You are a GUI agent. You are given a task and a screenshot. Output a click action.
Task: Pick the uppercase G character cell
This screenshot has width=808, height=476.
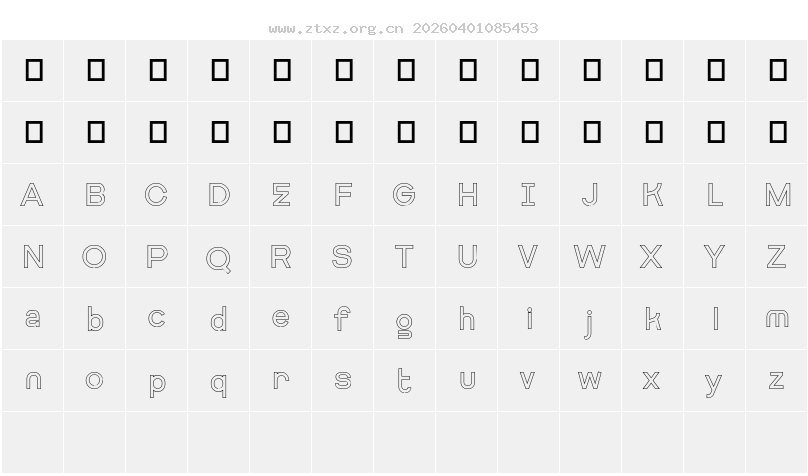(404, 195)
